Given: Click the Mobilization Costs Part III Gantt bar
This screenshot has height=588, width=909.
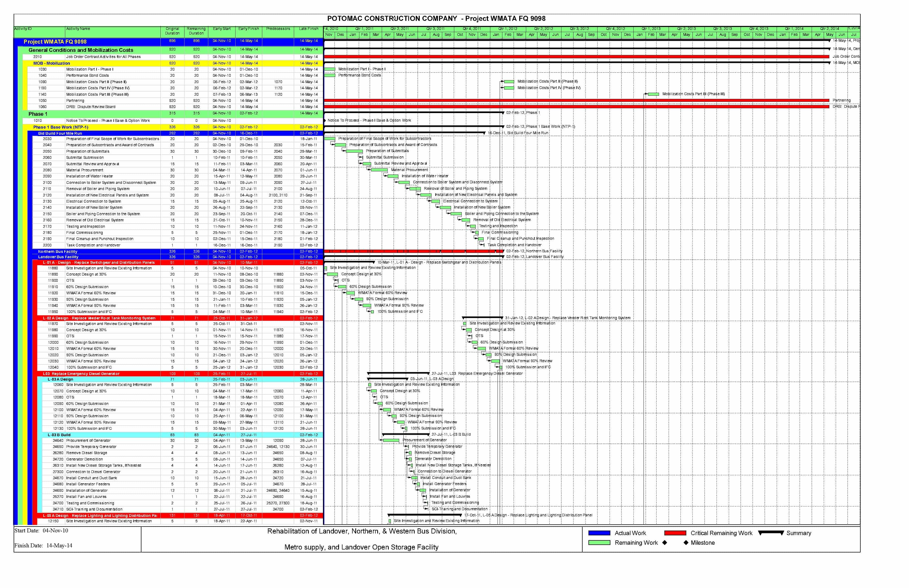Looking at the screenshot, I should [653, 94].
